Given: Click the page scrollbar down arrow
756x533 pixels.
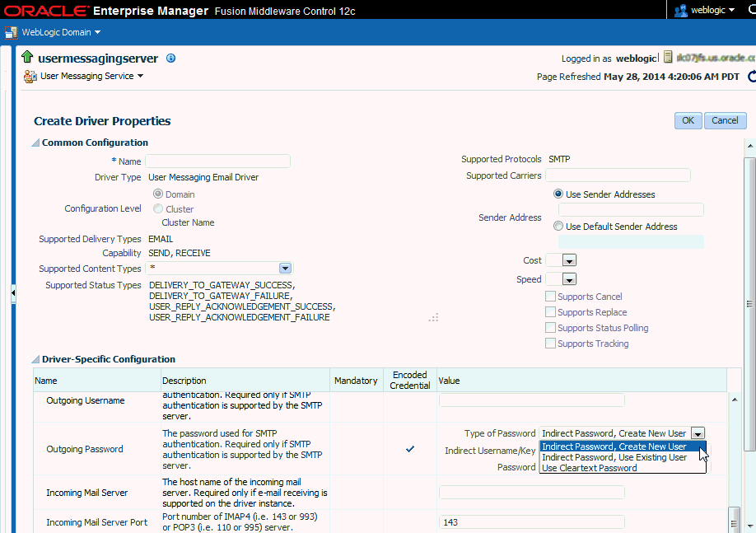Looking at the screenshot, I should coord(749,526).
